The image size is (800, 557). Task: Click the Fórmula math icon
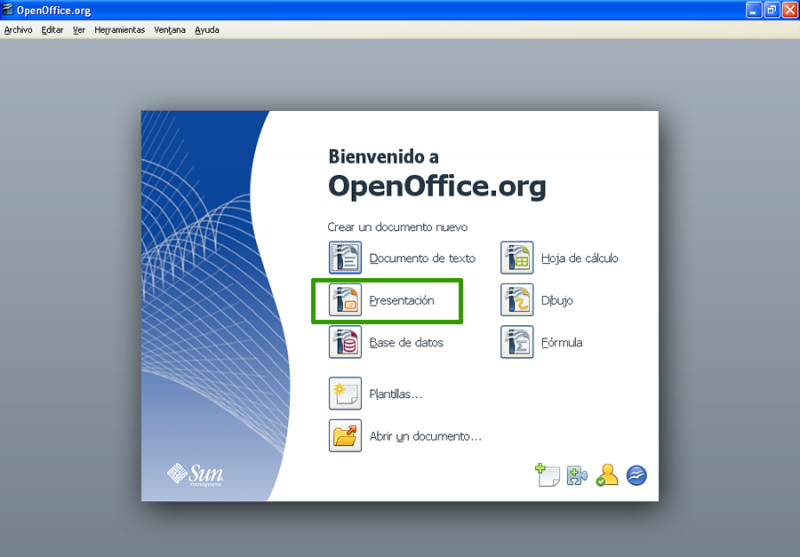[x=517, y=342]
